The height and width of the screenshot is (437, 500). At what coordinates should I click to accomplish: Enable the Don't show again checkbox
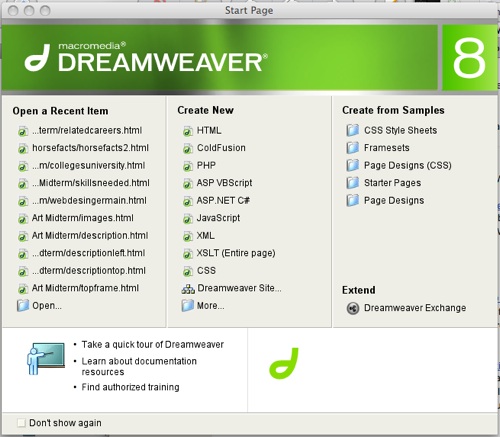coord(21,423)
